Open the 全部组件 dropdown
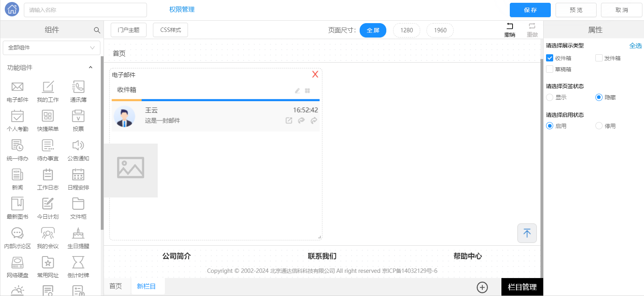This screenshot has width=644, height=296. [51, 47]
